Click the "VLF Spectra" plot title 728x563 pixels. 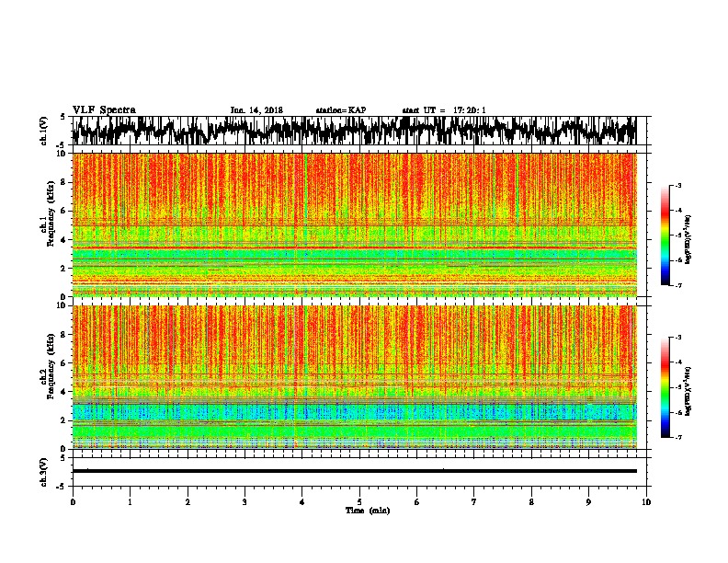point(104,110)
